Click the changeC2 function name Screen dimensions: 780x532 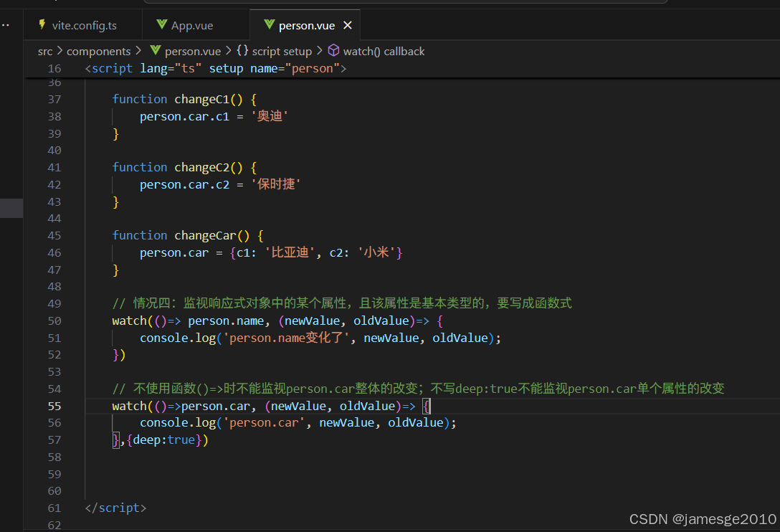pyautogui.click(x=202, y=167)
